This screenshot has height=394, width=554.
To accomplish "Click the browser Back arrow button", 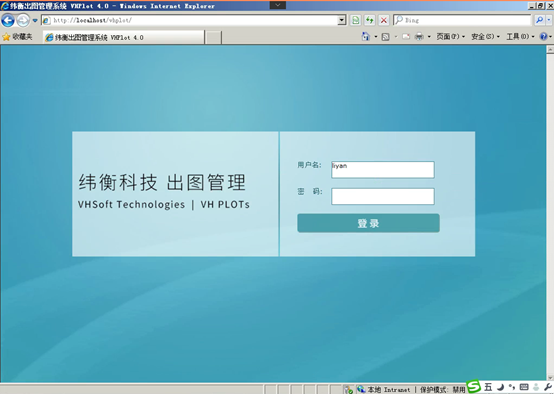I will [8, 20].
